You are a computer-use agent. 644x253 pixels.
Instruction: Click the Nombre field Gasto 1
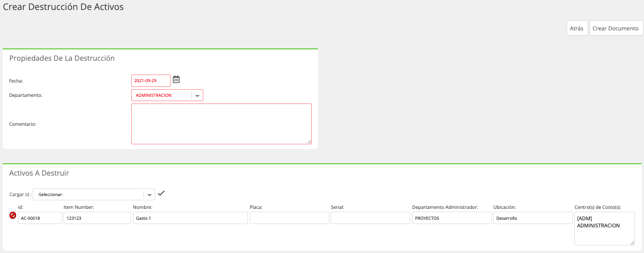click(190, 218)
